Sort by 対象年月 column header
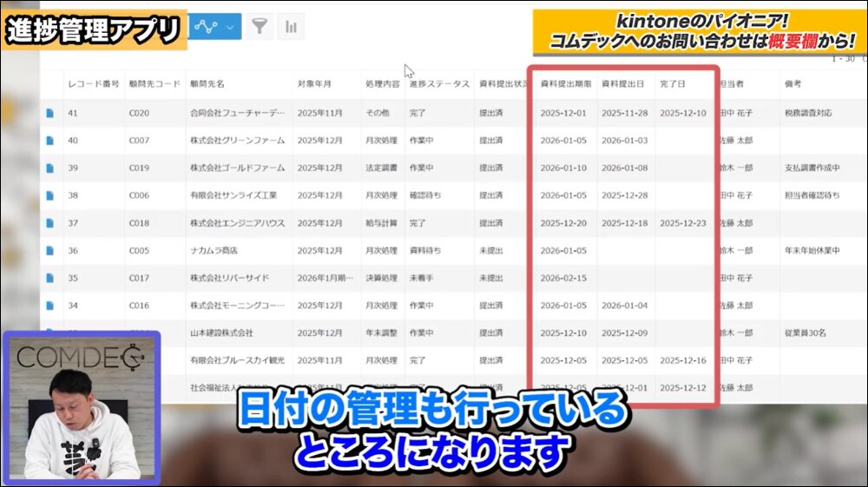The image size is (868, 487). 314,84
